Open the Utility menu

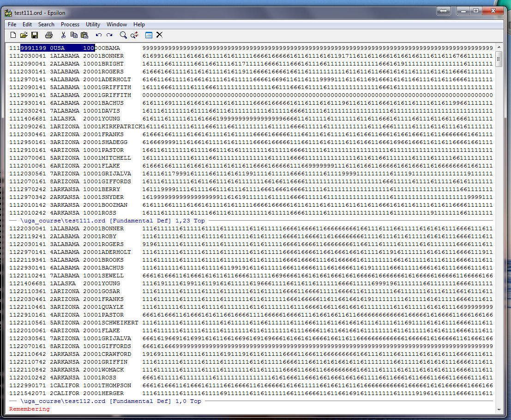coord(93,24)
